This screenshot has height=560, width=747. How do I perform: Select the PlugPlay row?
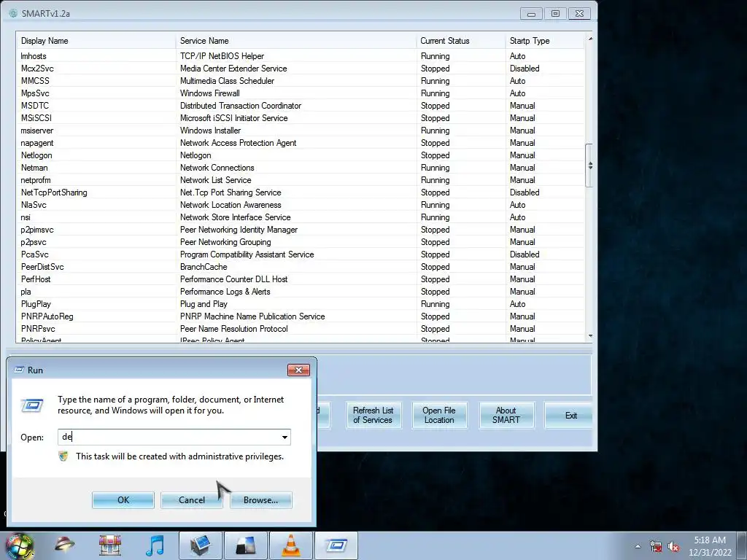pyautogui.click(x=301, y=304)
